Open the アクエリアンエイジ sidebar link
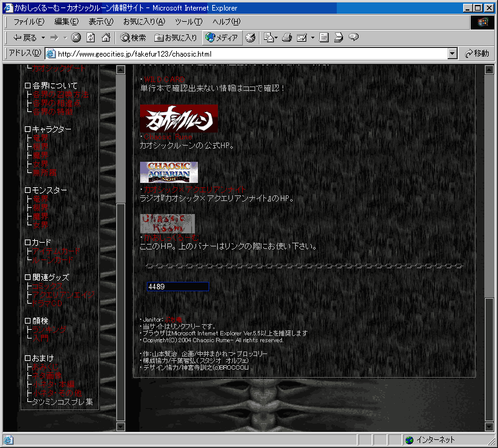Screen dimensions: 498x448 click(63, 295)
